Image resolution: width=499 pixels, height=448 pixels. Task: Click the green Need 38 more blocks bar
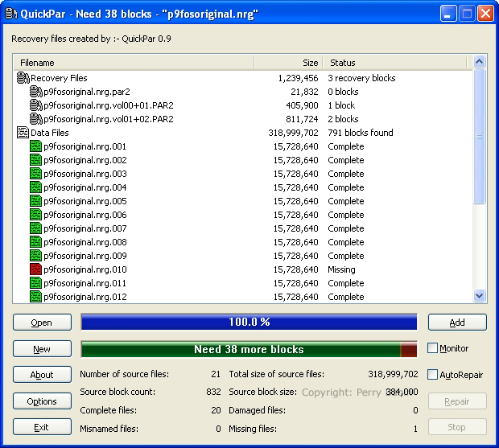coord(249,349)
